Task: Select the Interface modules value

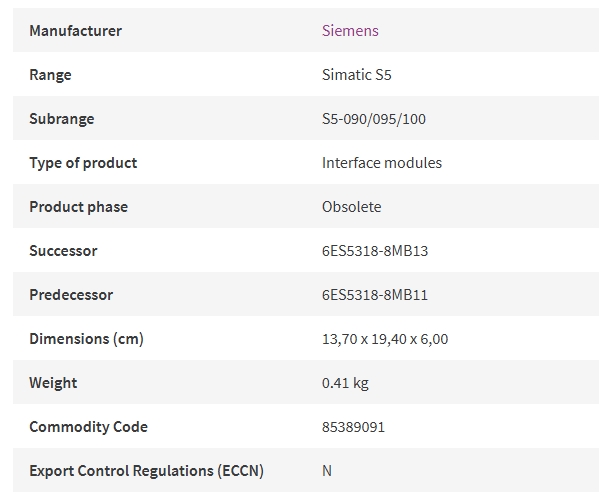Action: coord(382,163)
